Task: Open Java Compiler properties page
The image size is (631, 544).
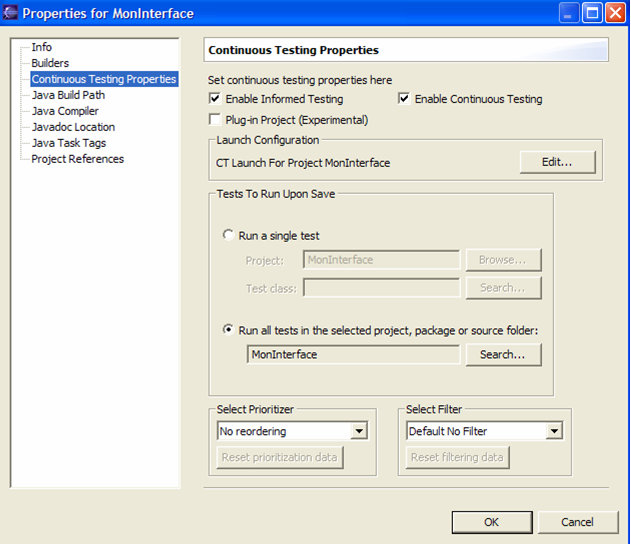Action: (x=65, y=111)
